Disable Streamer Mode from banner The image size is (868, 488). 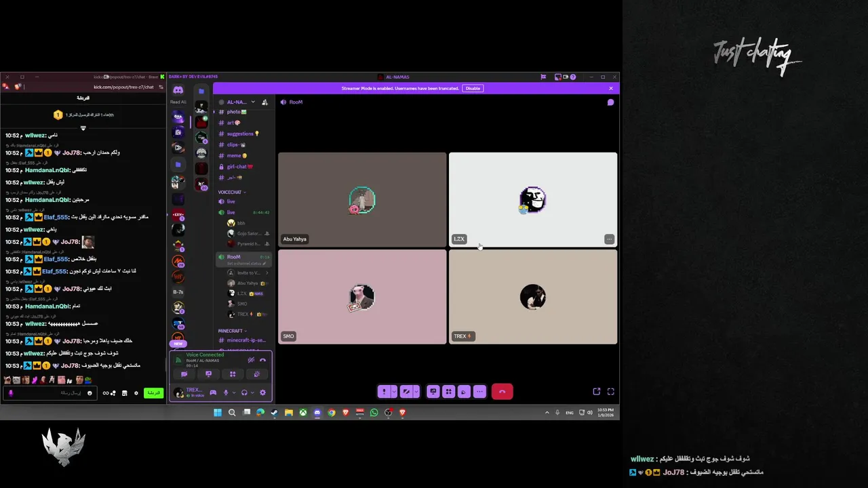[x=473, y=88]
